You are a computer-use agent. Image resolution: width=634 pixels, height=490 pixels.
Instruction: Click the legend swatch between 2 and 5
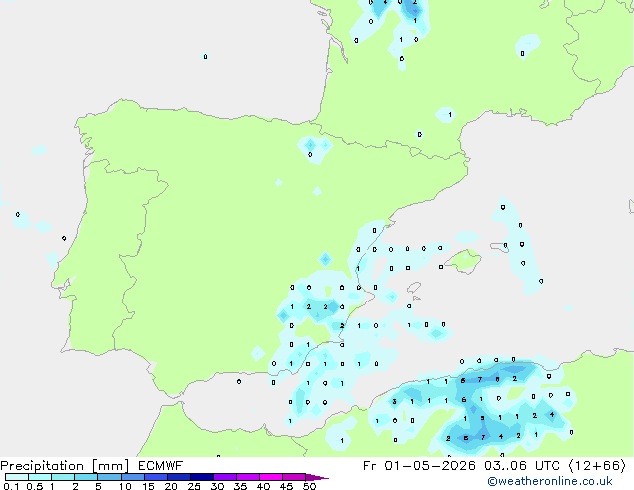point(86,477)
